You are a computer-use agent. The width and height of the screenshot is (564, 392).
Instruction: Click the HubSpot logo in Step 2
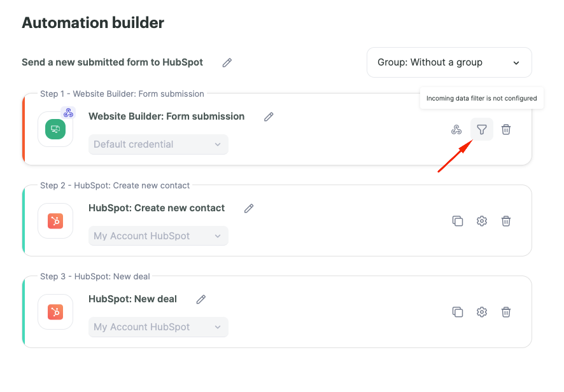coord(55,221)
